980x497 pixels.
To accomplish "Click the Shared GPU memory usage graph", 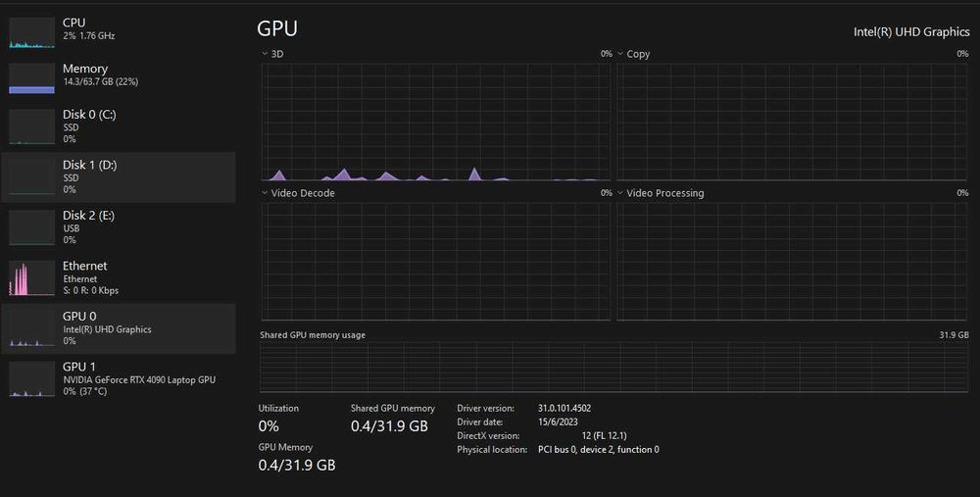I will tap(613, 368).
